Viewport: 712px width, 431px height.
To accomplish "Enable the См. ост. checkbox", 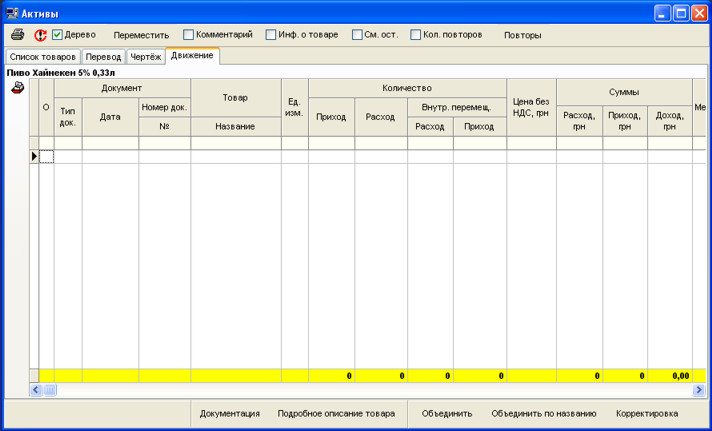I will pos(357,35).
